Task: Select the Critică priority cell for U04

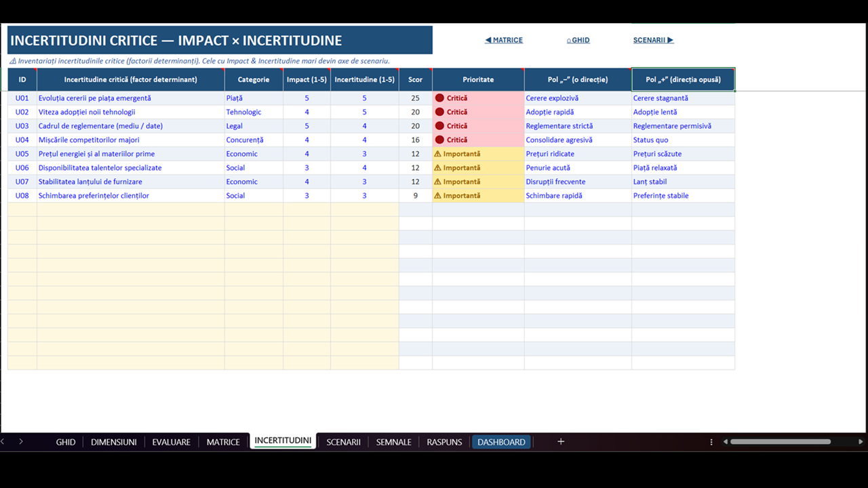Action: (x=478, y=140)
